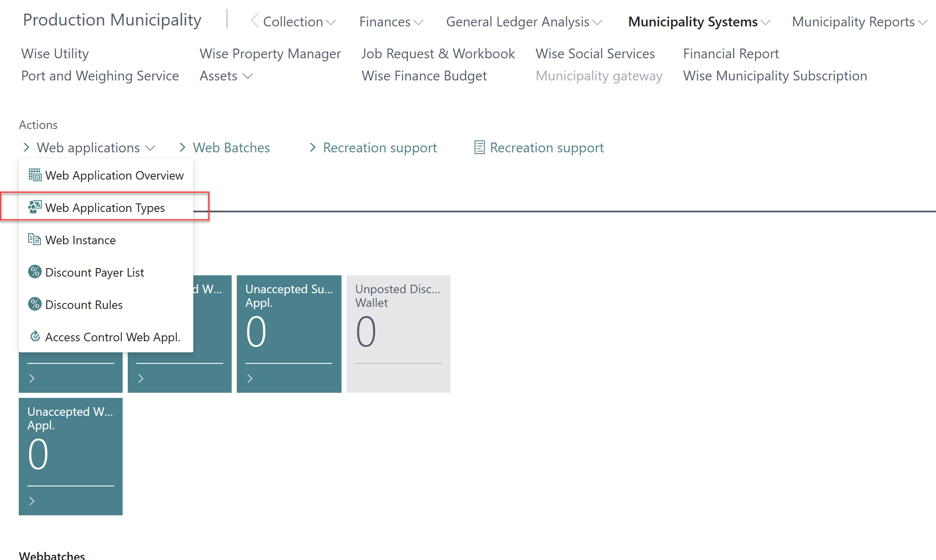Click the Access Control Web Appl. icon
Viewport: 936px width, 560px height.
coord(35,337)
